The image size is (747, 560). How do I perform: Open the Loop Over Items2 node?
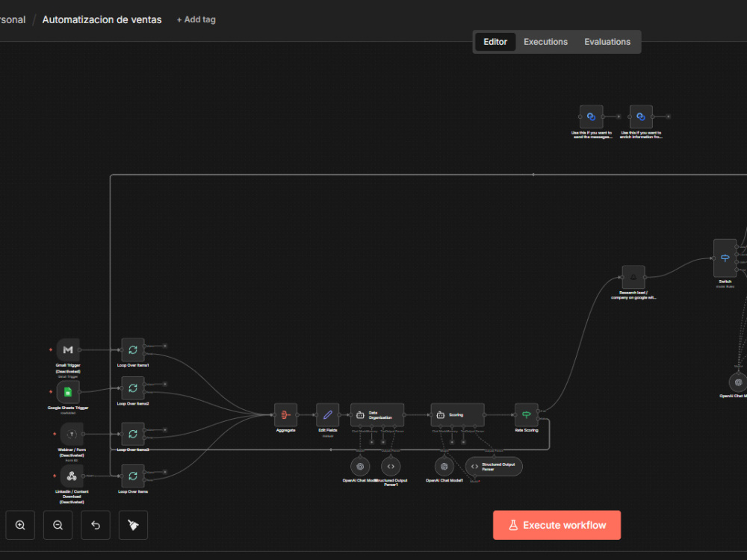[x=133, y=388]
